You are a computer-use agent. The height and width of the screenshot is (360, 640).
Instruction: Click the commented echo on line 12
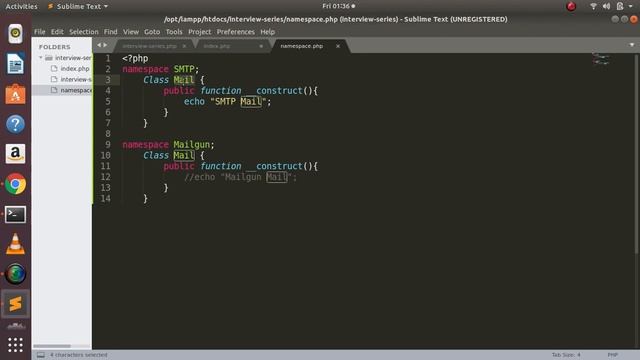[240, 177]
